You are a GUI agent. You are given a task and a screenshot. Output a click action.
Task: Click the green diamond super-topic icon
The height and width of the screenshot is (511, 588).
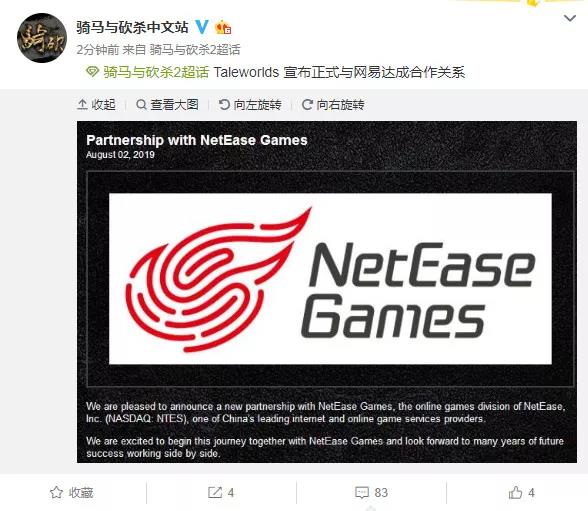[92, 72]
